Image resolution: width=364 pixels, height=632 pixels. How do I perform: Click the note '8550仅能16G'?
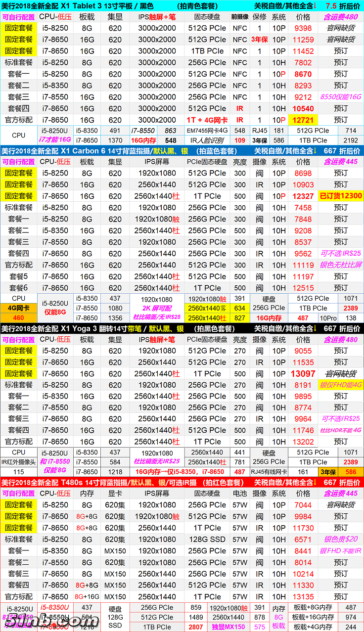click(341, 97)
